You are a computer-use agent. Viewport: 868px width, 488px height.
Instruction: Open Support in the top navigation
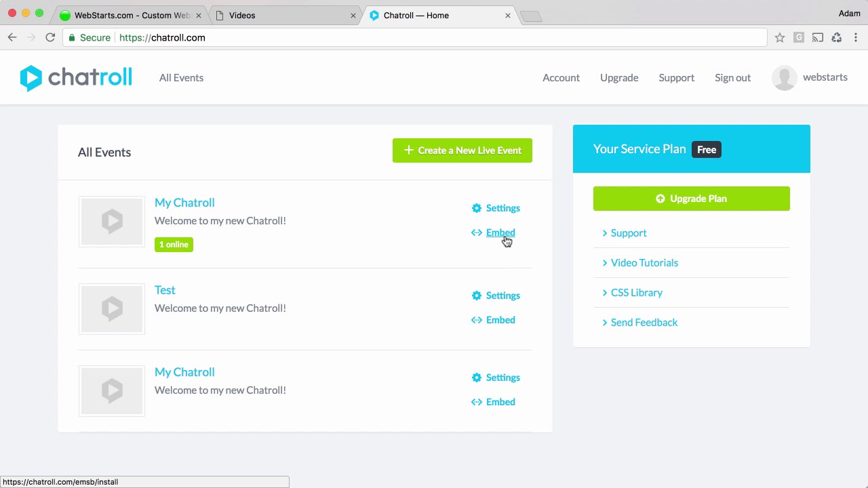point(677,78)
